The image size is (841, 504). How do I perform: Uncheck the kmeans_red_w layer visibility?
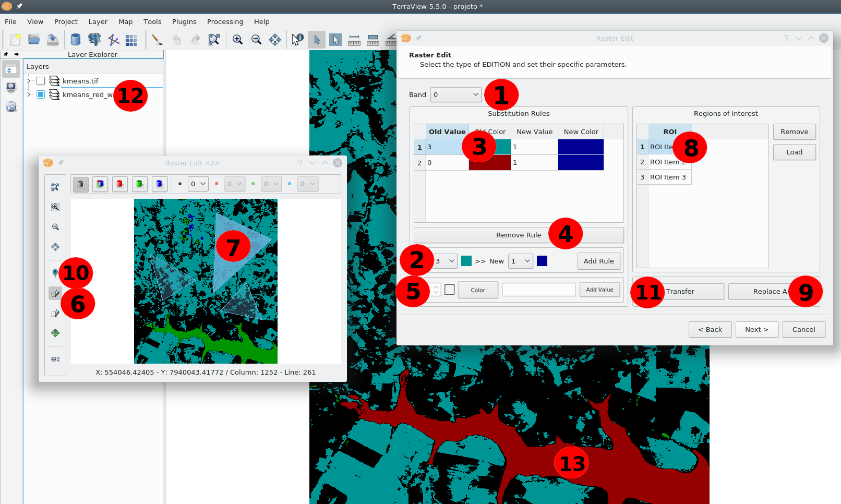(x=41, y=94)
